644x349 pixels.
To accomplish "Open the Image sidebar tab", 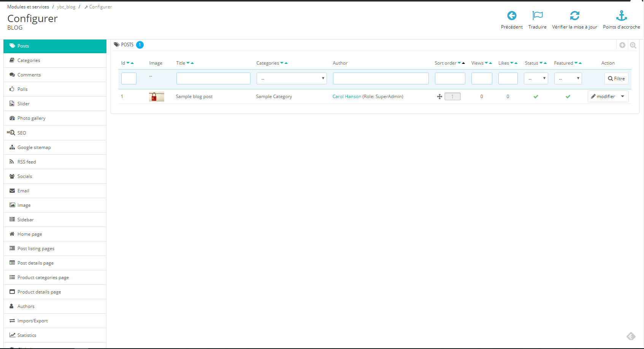I will tap(55, 205).
